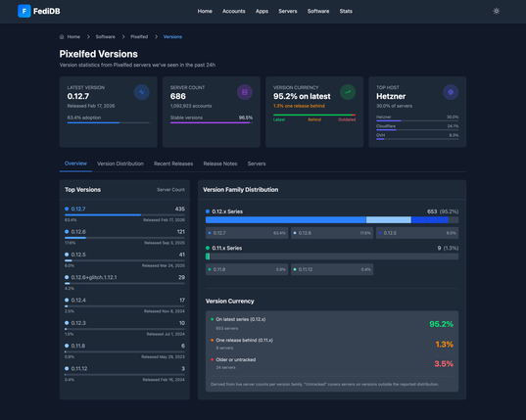Click the 1.3% one release behind text

click(x=299, y=106)
